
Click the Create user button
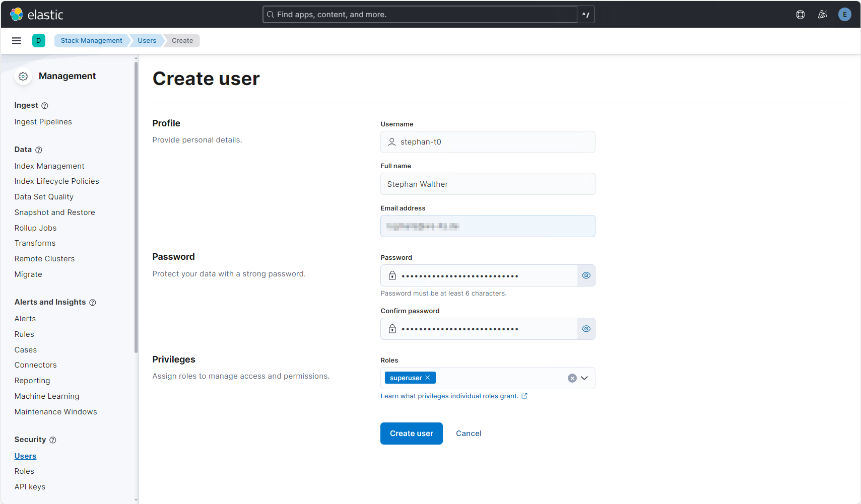412,434
